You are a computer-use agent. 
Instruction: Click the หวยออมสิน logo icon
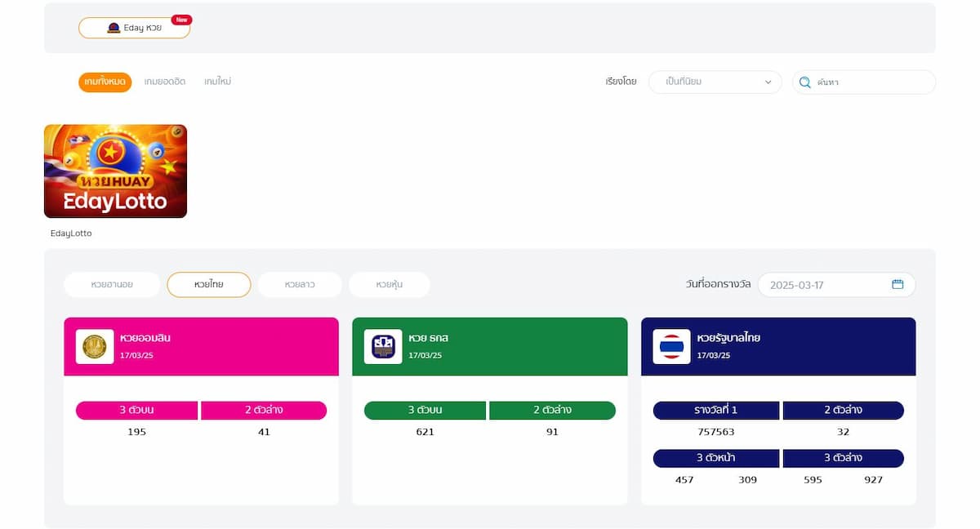(95, 346)
